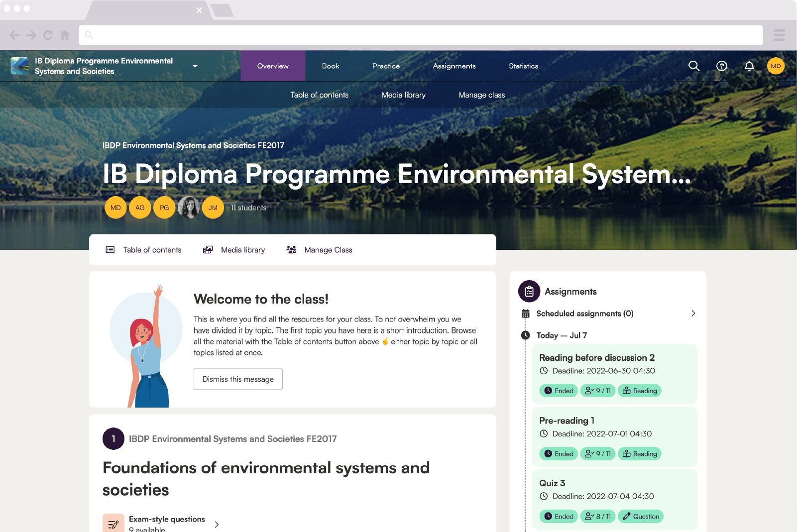Open the 11 students list
Image resolution: width=797 pixels, height=532 pixels.
click(x=248, y=208)
